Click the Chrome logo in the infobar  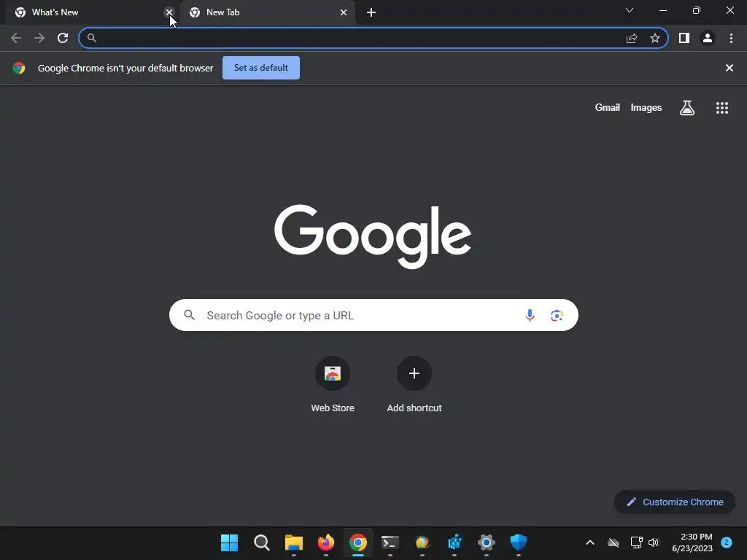coord(19,68)
